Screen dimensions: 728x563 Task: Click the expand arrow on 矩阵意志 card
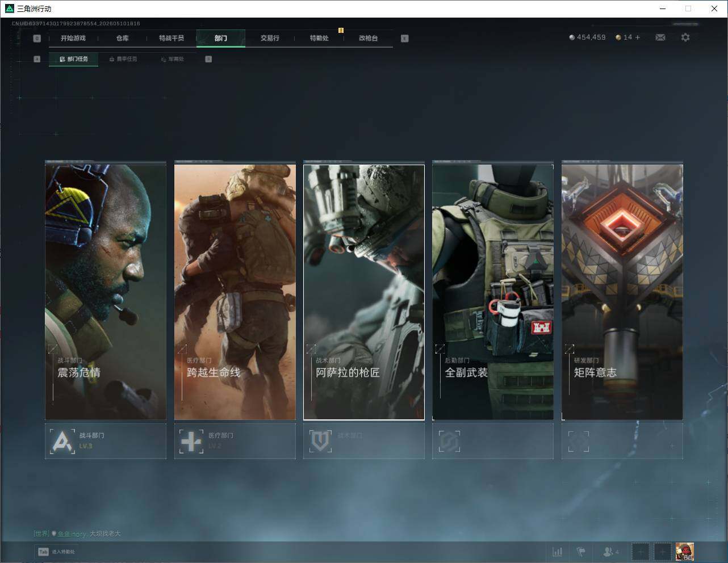point(570,348)
